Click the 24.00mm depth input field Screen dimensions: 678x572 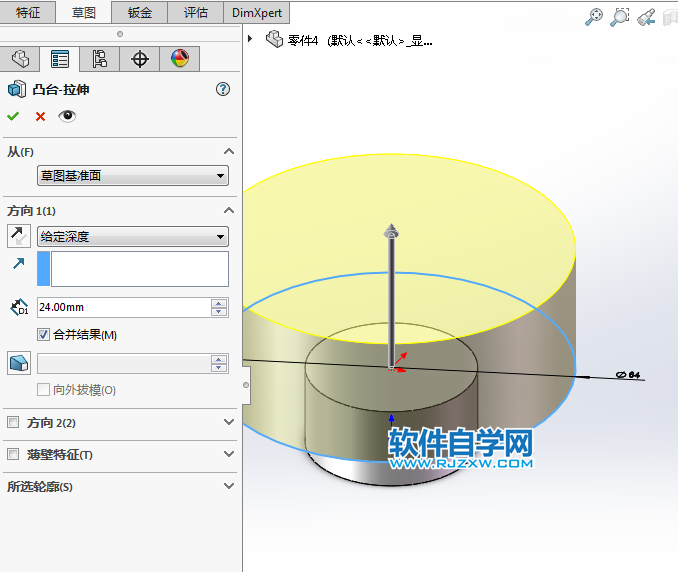[124, 307]
